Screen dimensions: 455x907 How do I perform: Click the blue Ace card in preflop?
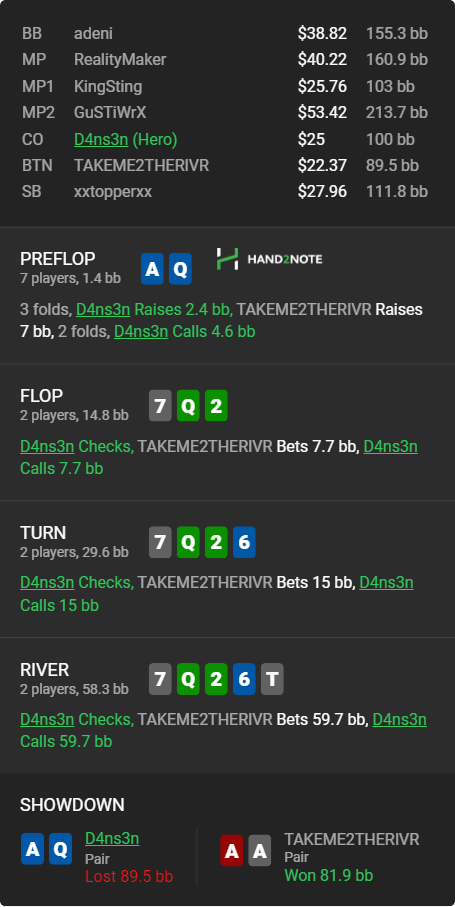tap(152, 269)
